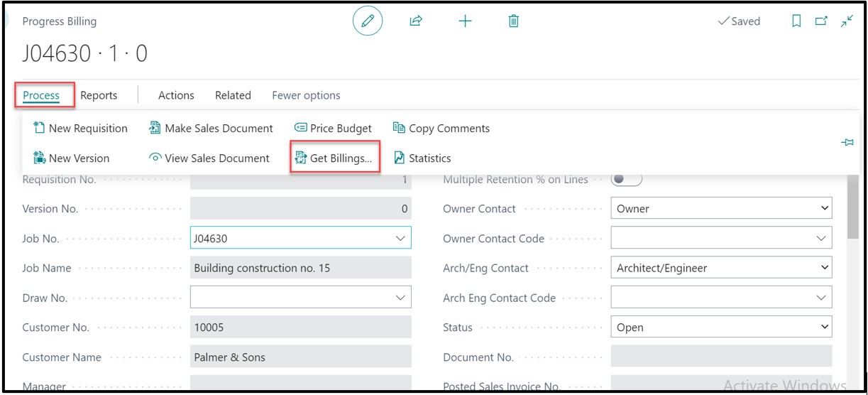Expand the Job No. dropdown
This screenshot has height=395, width=868.
pyautogui.click(x=400, y=239)
